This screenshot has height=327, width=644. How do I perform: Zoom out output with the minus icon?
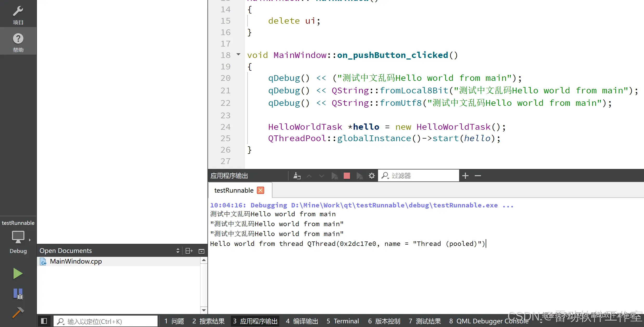pyautogui.click(x=478, y=176)
